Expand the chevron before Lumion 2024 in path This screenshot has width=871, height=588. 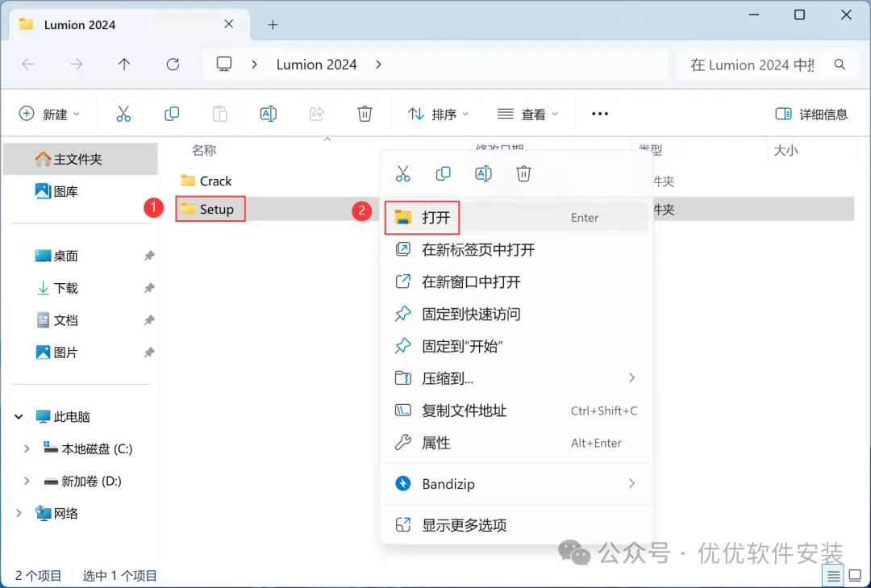(x=254, y=65)
